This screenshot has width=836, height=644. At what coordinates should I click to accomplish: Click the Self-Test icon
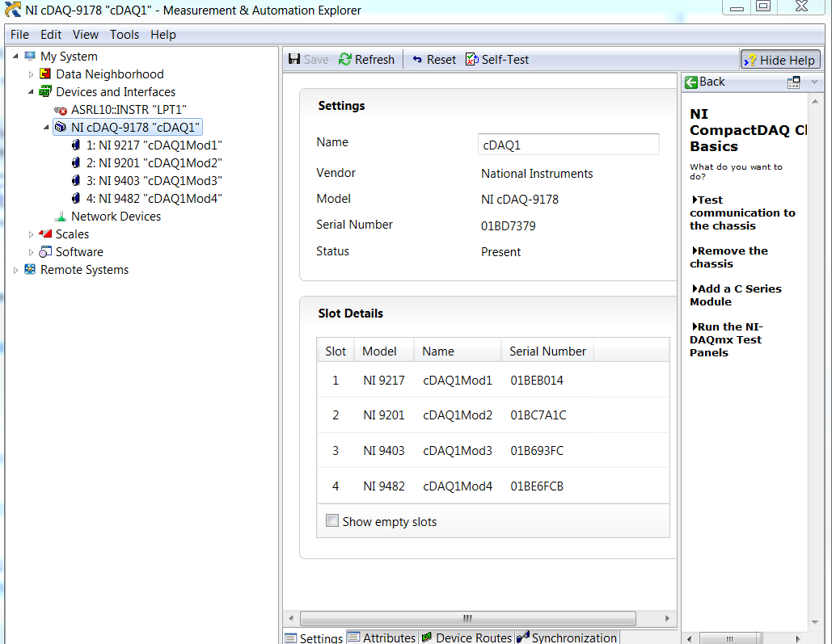pos(472,59)
